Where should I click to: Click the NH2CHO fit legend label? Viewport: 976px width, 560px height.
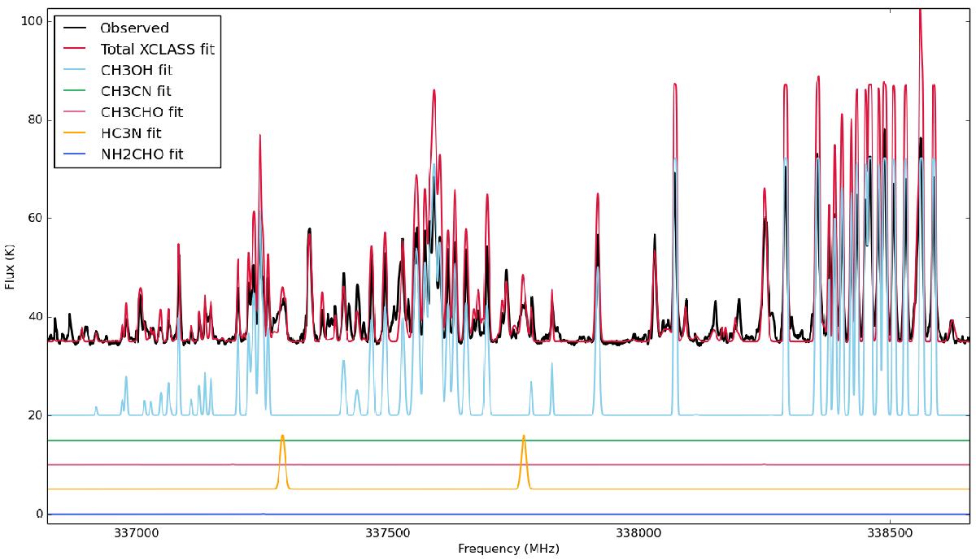coord(147,153)
